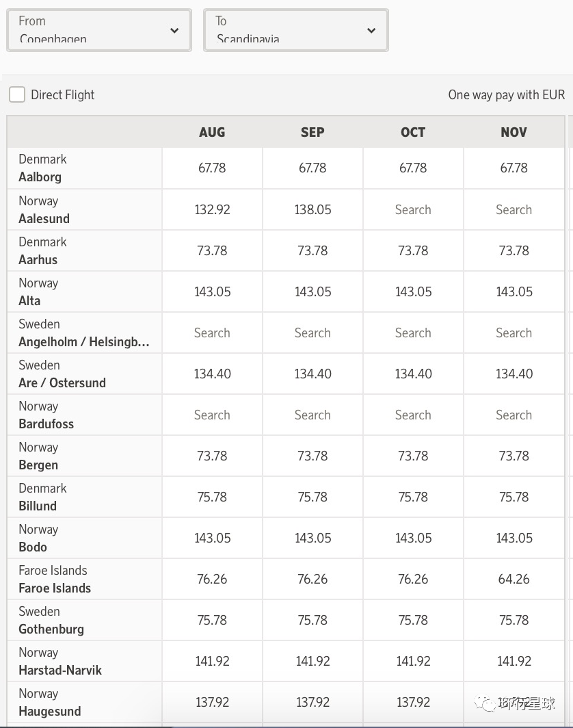Select Alta September fare 143.05

(x=312, y=292)
